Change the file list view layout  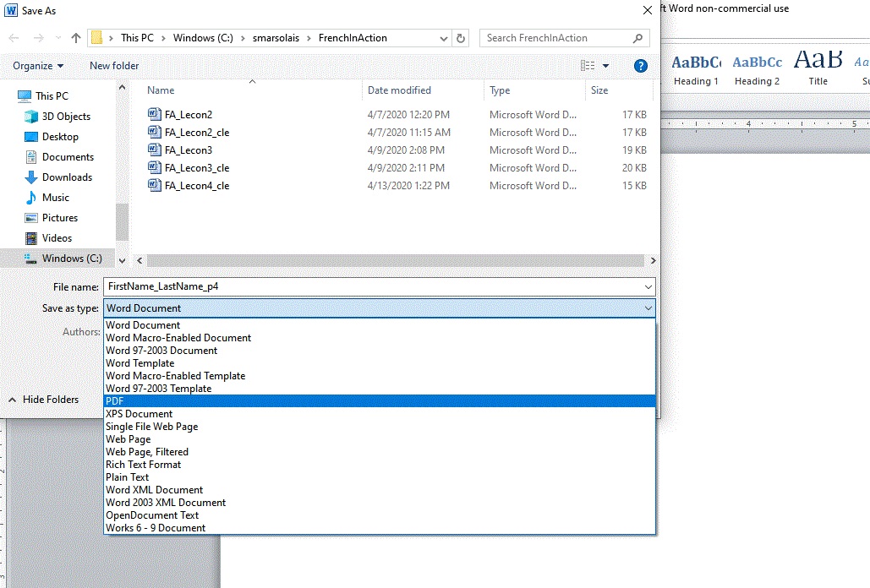[x=588, y=66]
